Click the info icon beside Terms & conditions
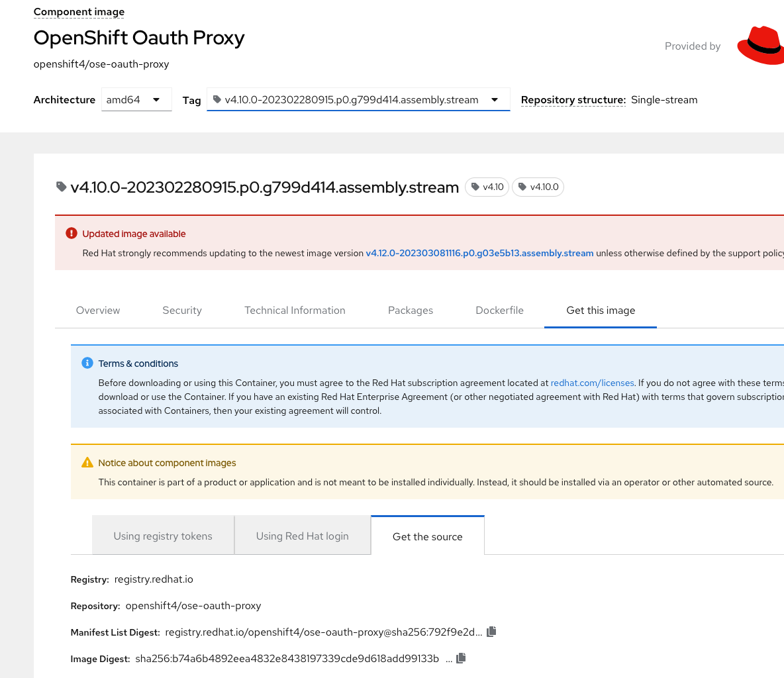Viewport: 784px width, 678px height. (x=87, y=363)
